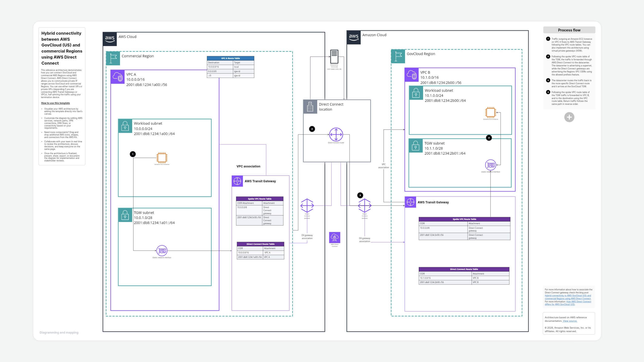Image resolution: width=644 pixels, height=362 pixels.
Task: Select the GovCloud Region flag icon
Action: (398, 56)
